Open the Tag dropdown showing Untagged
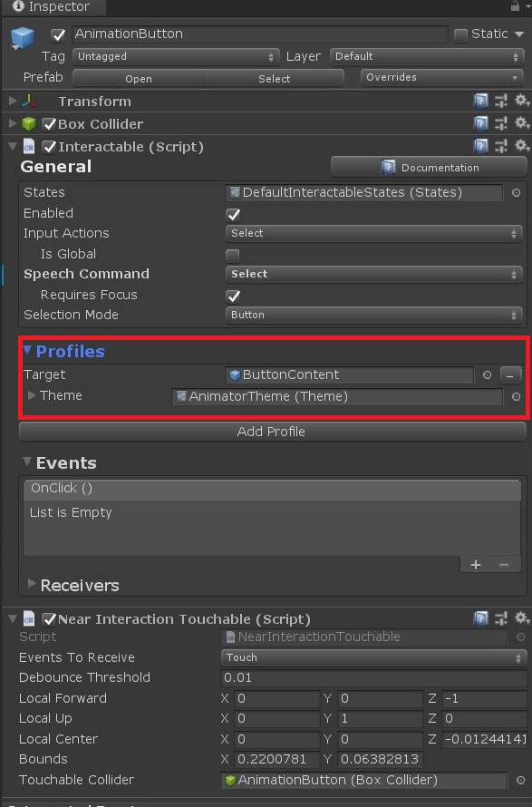 (x=176, y=56)
